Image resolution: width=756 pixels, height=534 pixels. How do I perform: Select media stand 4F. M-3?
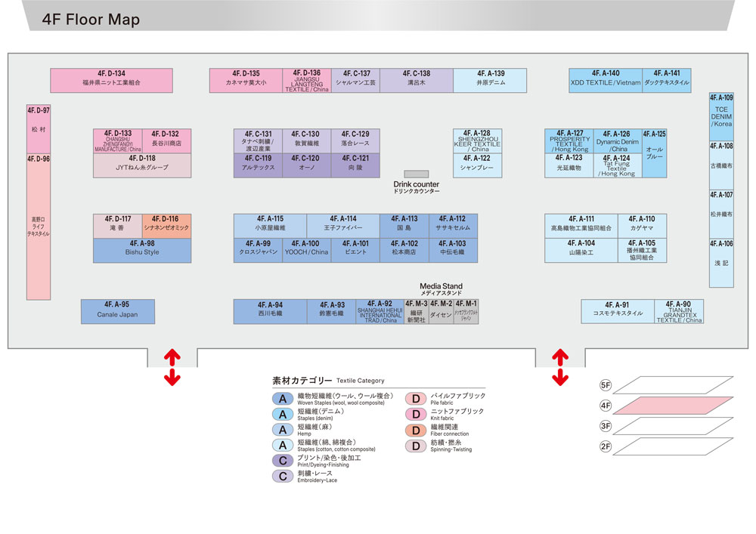[x=416, y=311]
